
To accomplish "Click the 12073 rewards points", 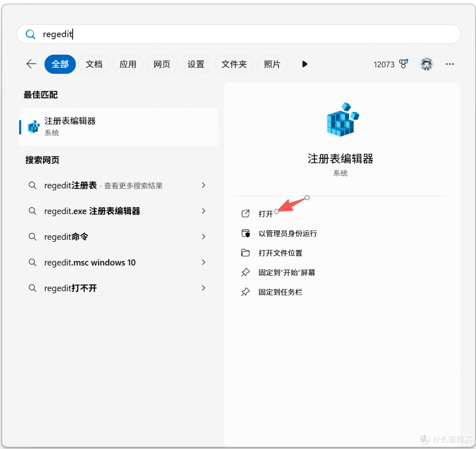I will [384, 64].
